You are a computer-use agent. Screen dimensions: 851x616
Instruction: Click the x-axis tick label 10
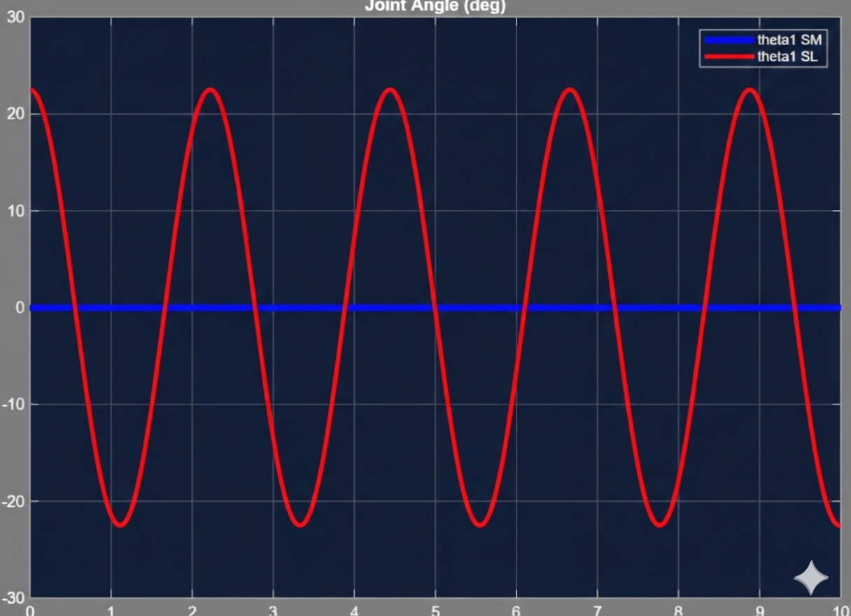click(x=837, y=610)
